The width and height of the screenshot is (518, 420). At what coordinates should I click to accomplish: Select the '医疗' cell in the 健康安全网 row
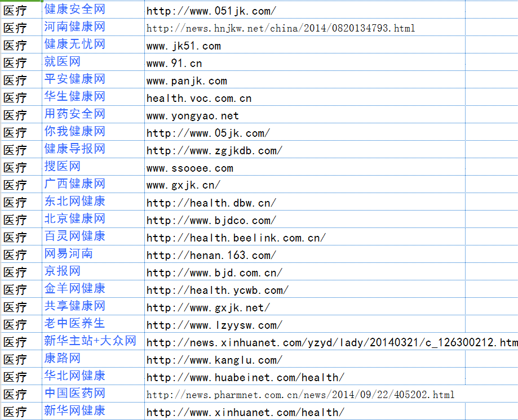[x=21, y=10]
